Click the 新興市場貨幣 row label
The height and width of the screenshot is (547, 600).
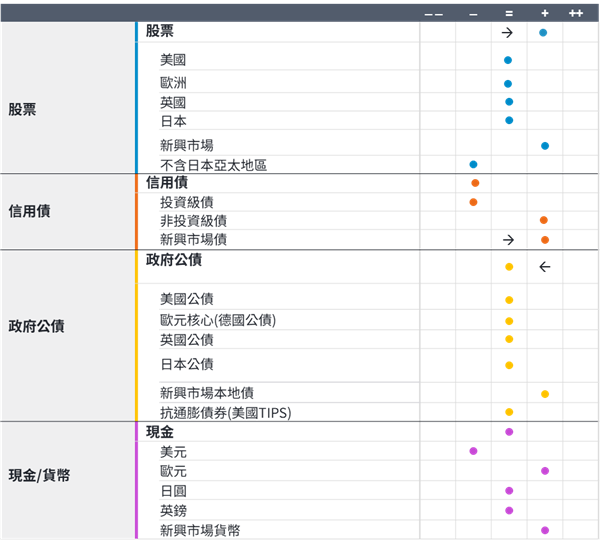(x=200, y=530)
